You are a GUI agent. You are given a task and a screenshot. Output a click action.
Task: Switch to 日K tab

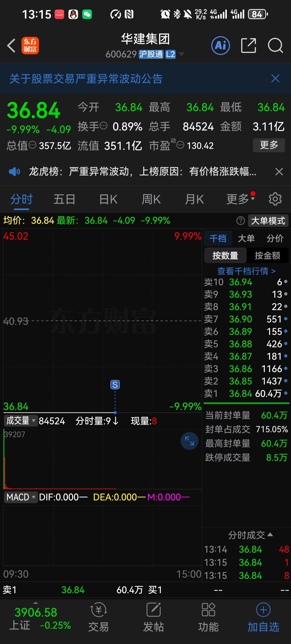click(108, 199)
